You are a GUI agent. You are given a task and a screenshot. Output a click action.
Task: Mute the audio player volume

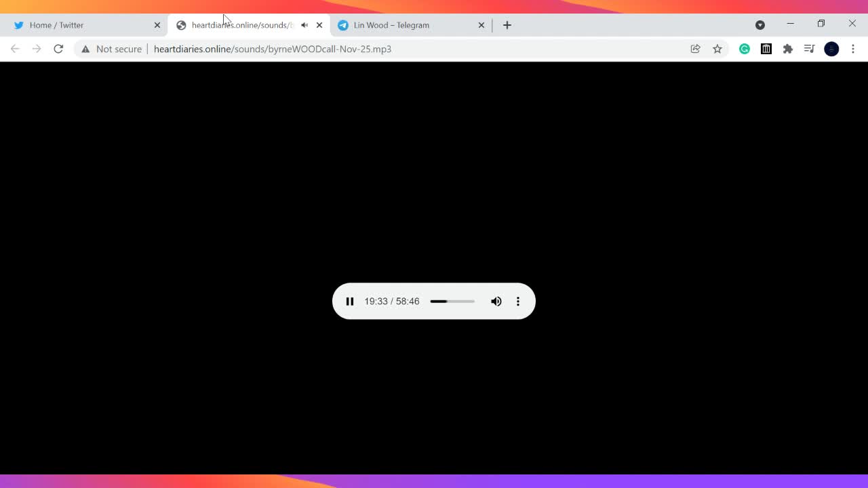(x=496, y=301)
